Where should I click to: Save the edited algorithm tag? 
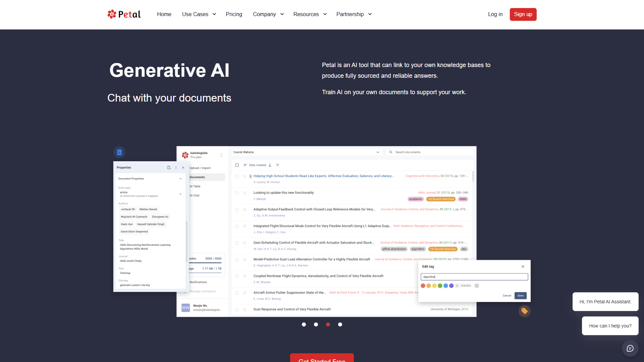(x=520, y=296)
